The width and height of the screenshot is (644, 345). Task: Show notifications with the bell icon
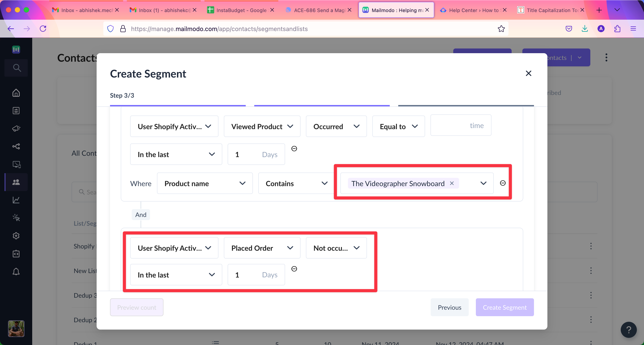[x=16, y=271]
